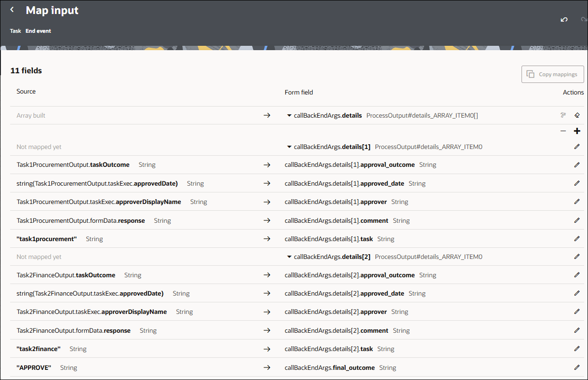Edit mapping for final_outcome
Image resolution: width=588 pixels, height=380 pixels.
click(577, 367)
